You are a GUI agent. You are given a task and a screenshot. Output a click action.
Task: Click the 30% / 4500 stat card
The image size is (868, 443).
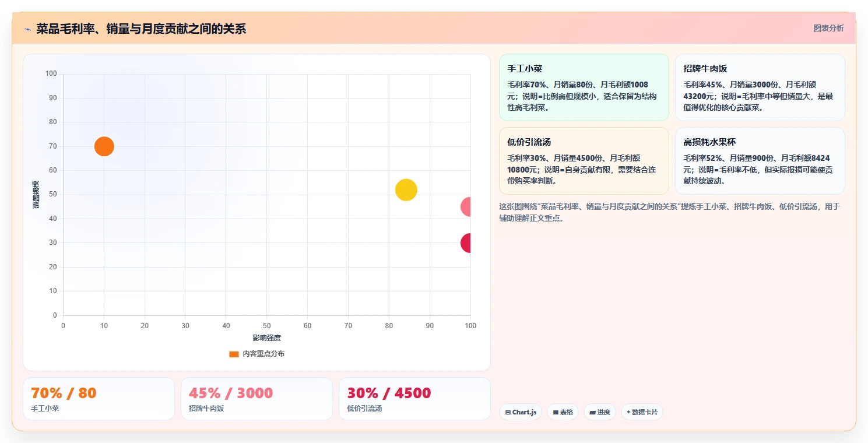(x=414, y=399)
